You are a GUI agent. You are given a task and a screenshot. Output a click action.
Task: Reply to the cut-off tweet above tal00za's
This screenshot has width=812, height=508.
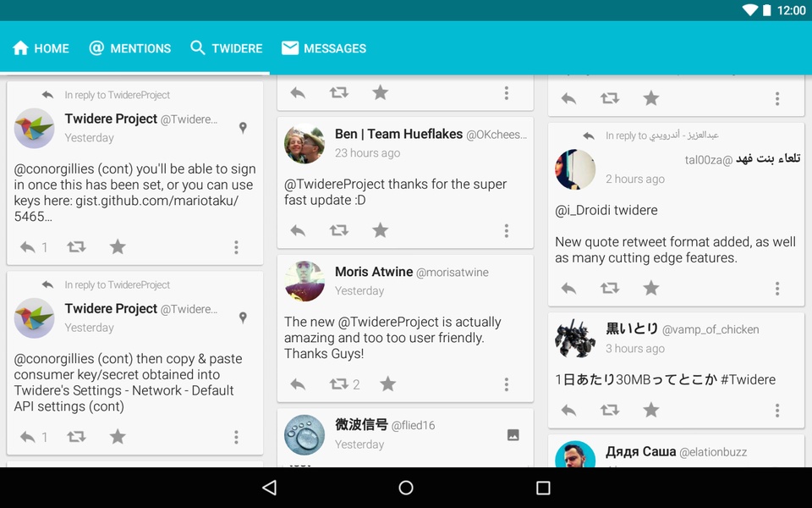point(568,98)
